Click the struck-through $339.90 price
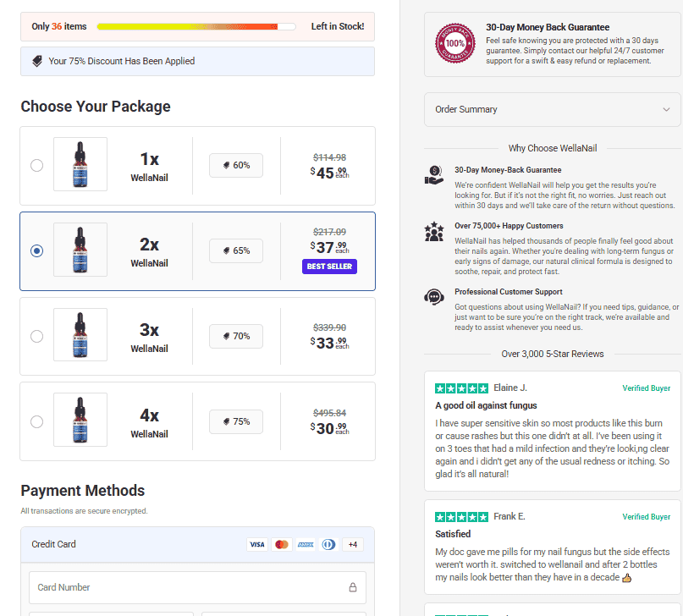The width and height of the screenshot is (683, 616). 329,327
